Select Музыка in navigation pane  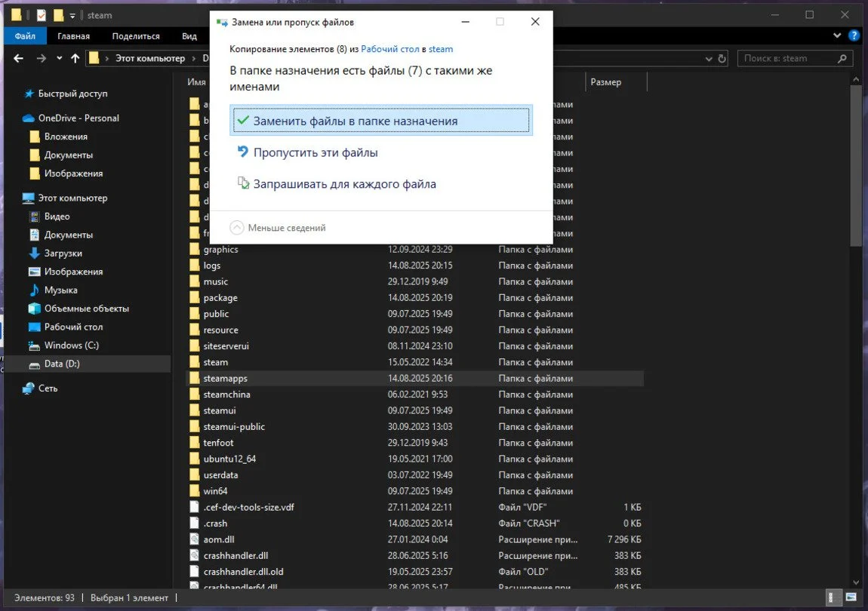pyautogui.click(x=60, y=290)
